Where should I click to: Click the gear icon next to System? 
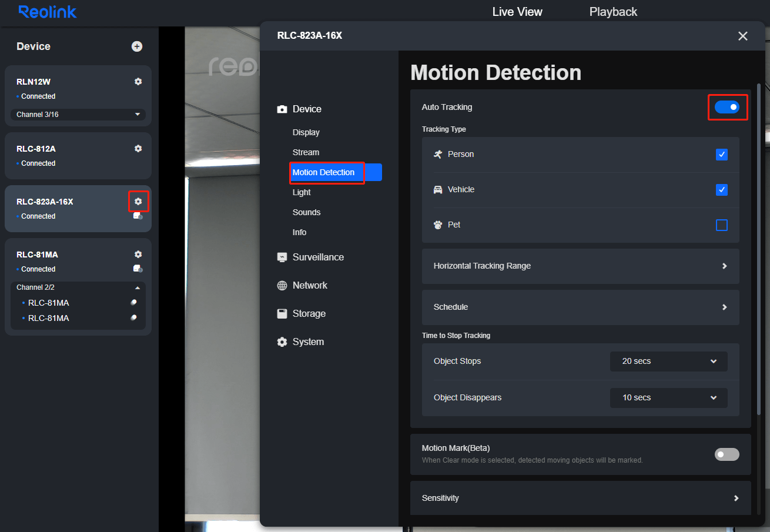coord(282,342)
